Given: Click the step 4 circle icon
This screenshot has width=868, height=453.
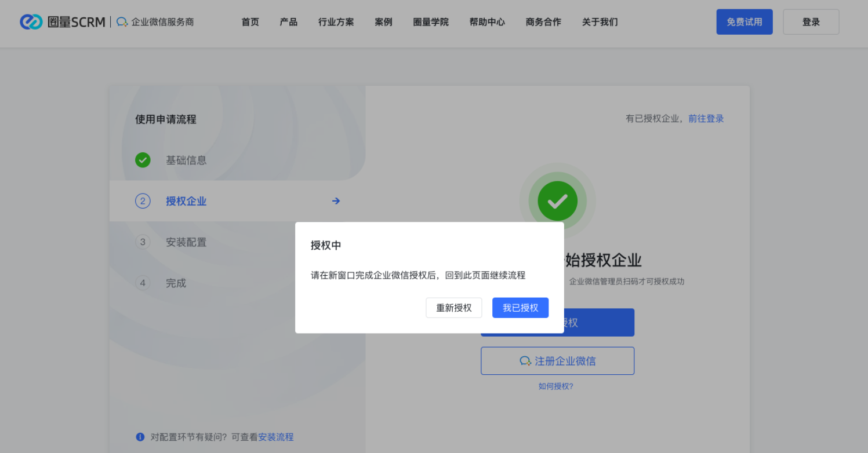Looking at the screenshot, I should click(143, 283).
